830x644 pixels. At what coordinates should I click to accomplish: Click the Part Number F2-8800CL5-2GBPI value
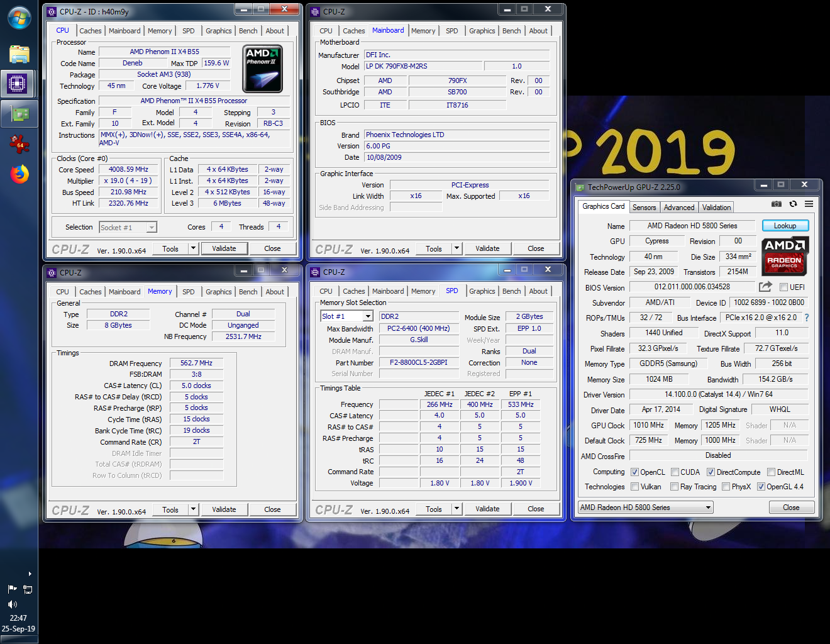point(418,363)
